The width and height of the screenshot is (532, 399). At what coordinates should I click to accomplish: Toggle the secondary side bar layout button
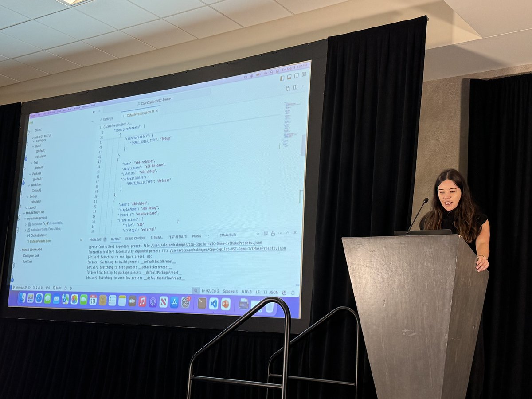coord(297,77)
